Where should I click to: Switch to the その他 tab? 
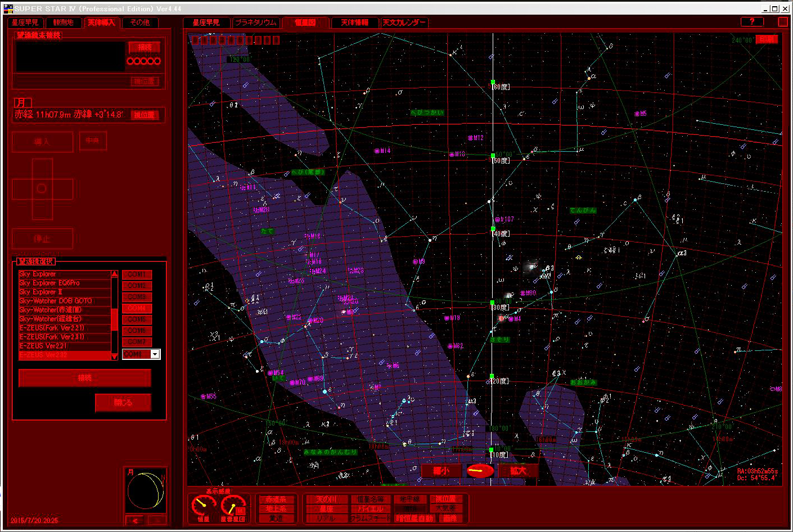(140, 22)
